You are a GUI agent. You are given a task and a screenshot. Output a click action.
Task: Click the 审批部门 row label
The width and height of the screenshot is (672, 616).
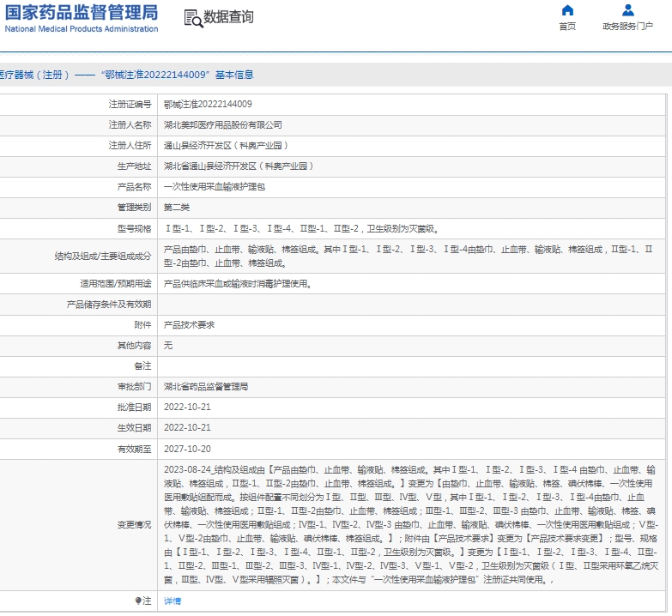coord(134,386)
